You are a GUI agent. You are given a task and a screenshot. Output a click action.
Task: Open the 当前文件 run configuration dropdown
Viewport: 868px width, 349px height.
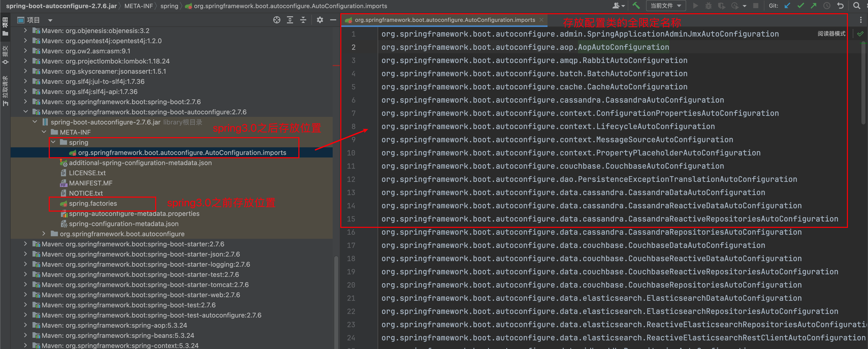666,6
